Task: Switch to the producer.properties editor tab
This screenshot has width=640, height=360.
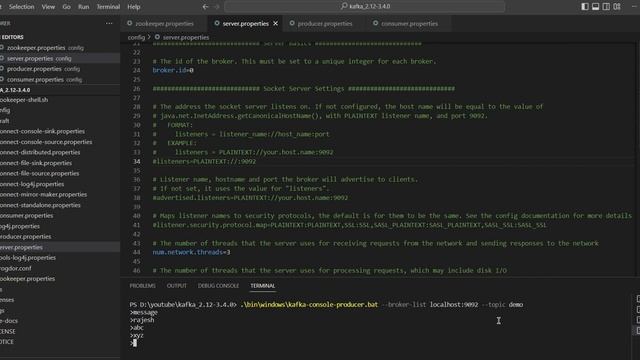Action: 324,24
